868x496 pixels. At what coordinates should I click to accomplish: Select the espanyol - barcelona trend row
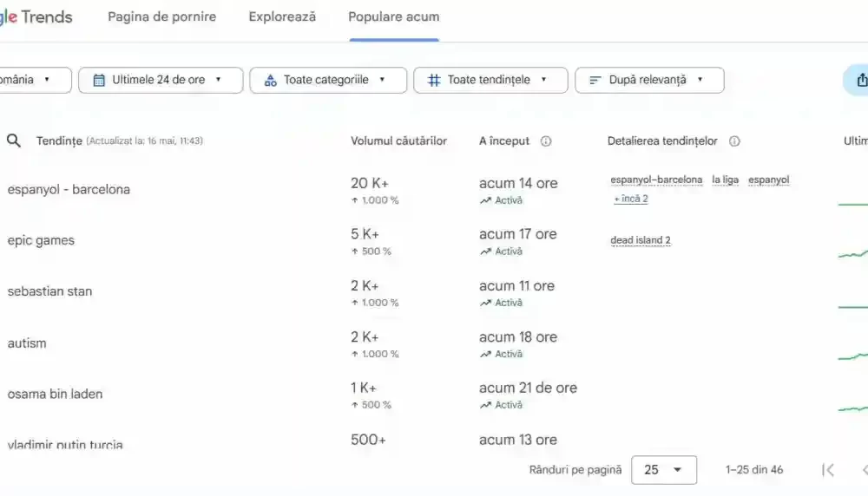coord(434,190)
